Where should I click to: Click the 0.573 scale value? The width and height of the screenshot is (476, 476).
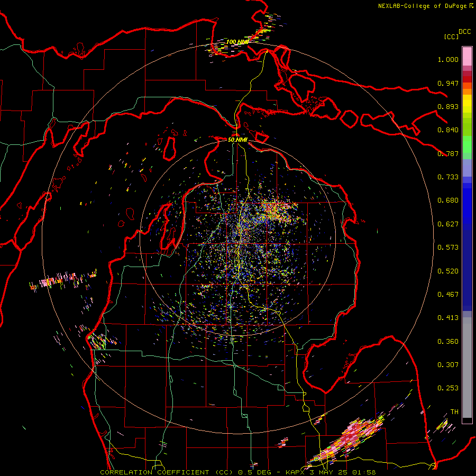(x=448, y=248)
